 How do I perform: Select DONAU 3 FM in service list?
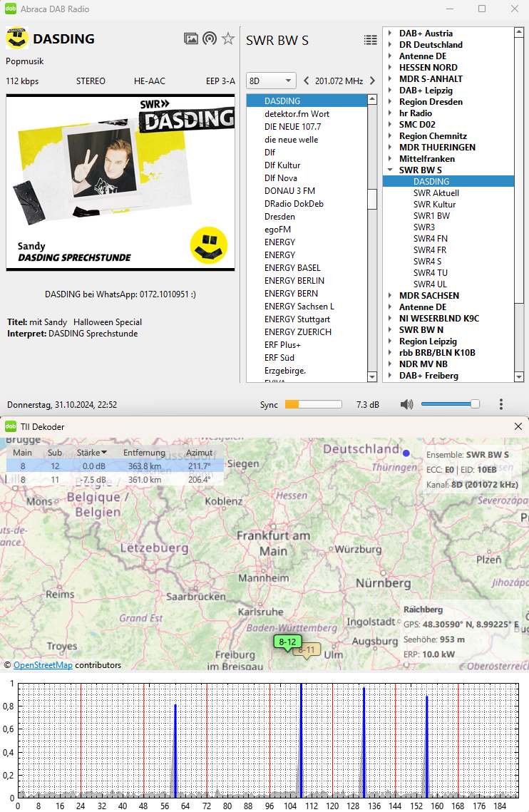pyautogui.click(x=289, y=190)
